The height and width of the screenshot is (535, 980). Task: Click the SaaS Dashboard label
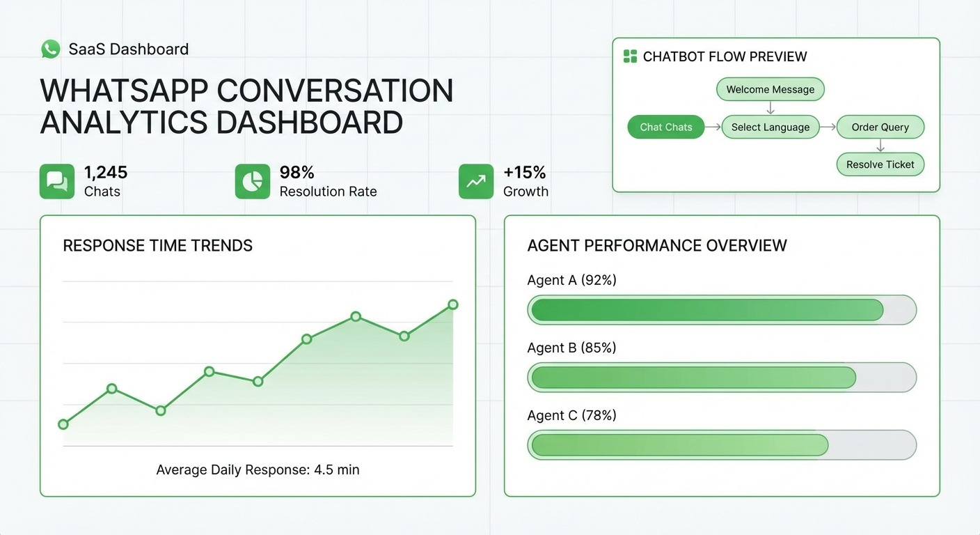tap(128, 49)
